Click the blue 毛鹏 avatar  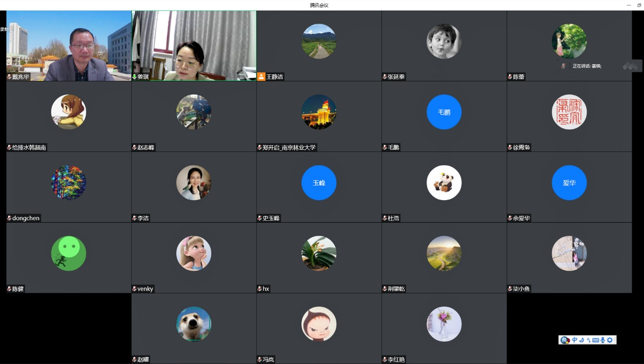click(444, 112)
